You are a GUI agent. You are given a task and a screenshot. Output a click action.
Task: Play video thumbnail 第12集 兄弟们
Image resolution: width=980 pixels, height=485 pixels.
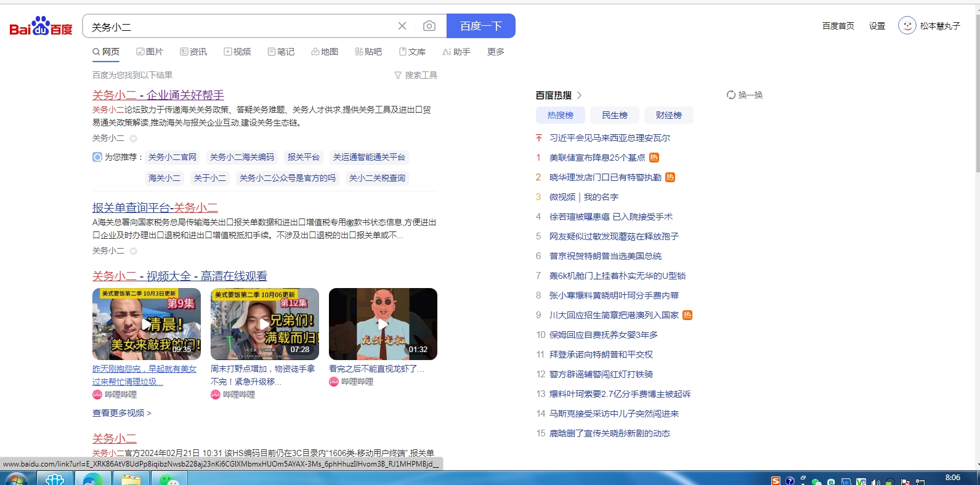(x=265, y=324)
